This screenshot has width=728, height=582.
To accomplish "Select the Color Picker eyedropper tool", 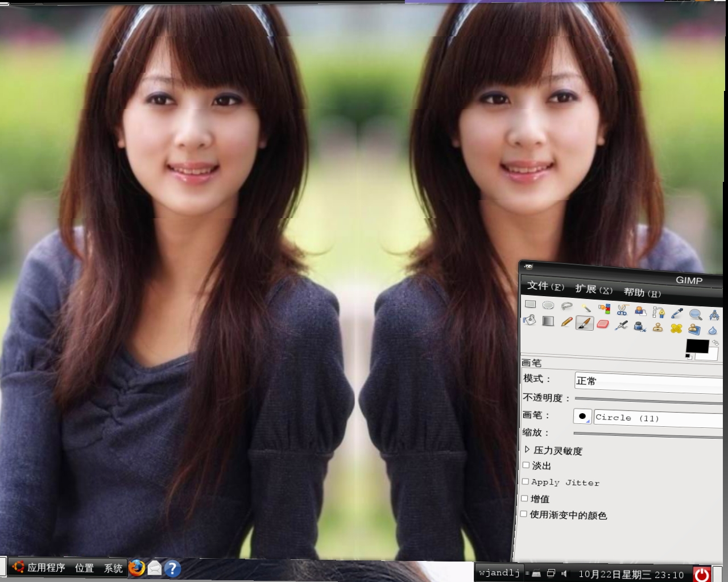I will (677, 313).
